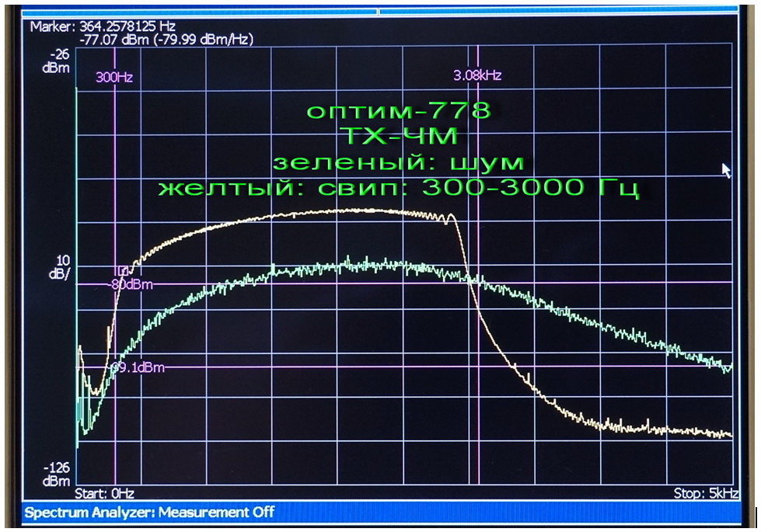Click the square marker on the yellow trace
The width and height of the screenshot is (761, 532).
pos(124,270)
